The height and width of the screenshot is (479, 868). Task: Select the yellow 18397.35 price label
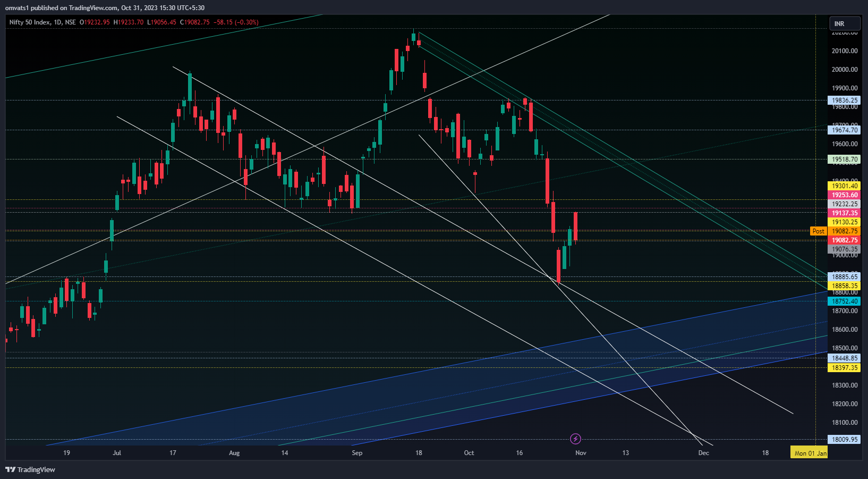(844, 367)
